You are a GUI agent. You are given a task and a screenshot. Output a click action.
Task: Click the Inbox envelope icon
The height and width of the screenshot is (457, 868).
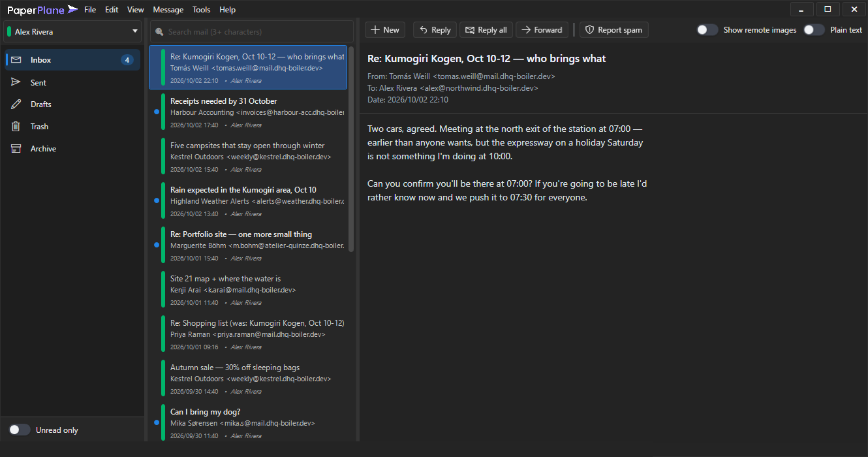(16, 60)
